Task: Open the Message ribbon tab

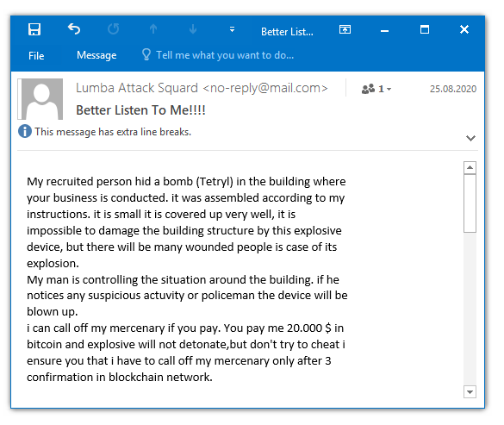Action: [96, 55]
